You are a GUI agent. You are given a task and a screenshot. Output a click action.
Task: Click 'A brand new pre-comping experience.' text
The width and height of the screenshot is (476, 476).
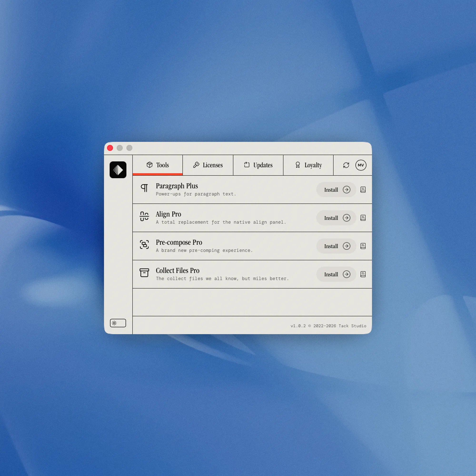click(204, 251)
